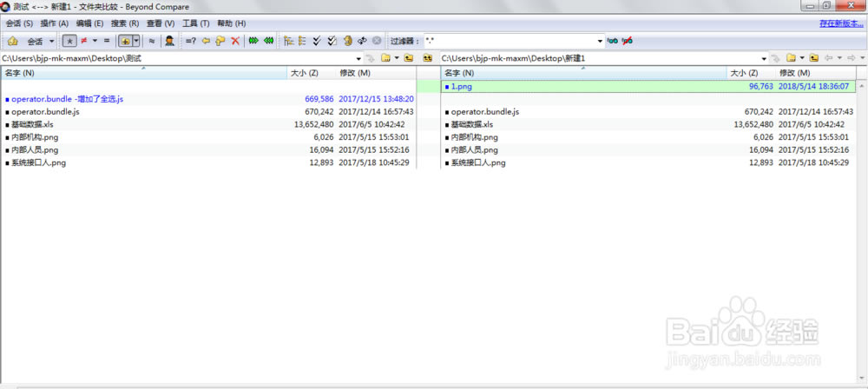Click the Expand All folders tree icon
This screenshot has width=868, height=389.
[x=288, y=41]
